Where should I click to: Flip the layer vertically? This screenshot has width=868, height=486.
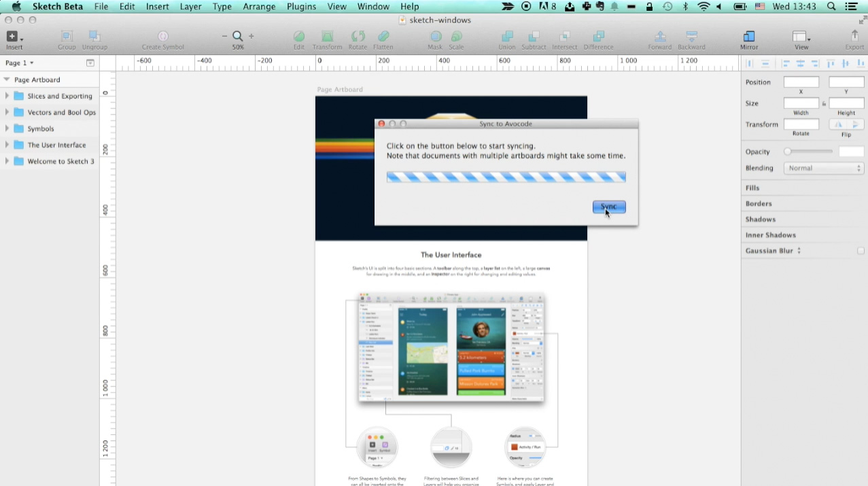[x=856, y=124]
